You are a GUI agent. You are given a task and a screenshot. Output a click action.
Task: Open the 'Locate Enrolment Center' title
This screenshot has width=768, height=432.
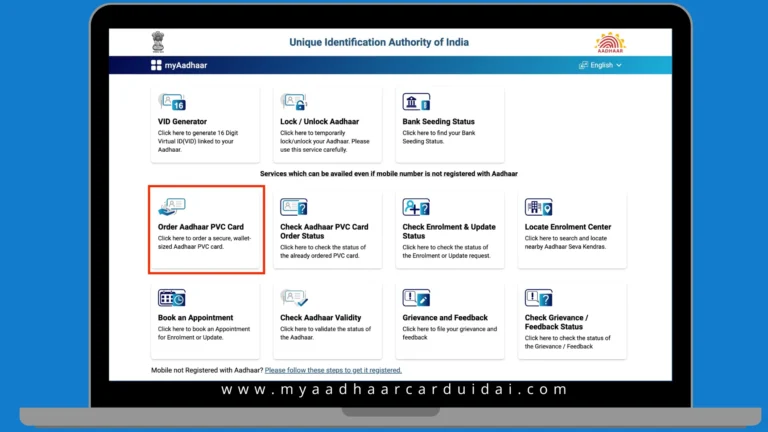tap(568, 227)
